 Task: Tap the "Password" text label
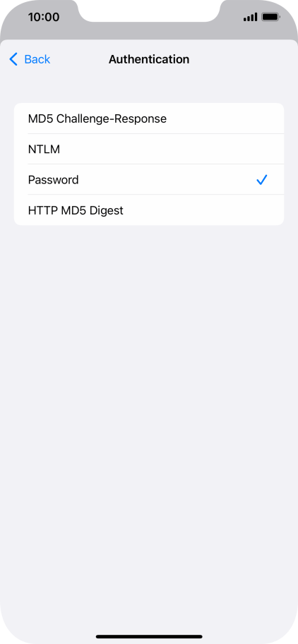pos(54,179)
